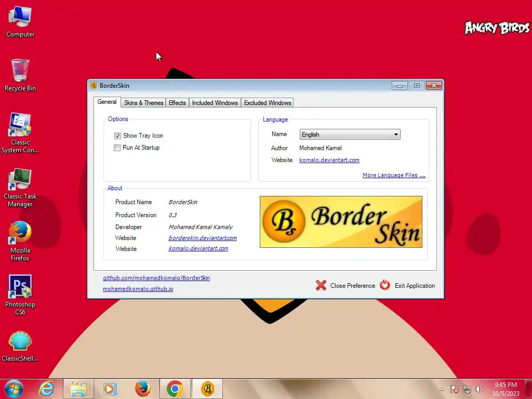The height and width of the screenshot is (399, 532).
Task: Click the Product Version value 0.3
Action: click(x=172, y=215)
